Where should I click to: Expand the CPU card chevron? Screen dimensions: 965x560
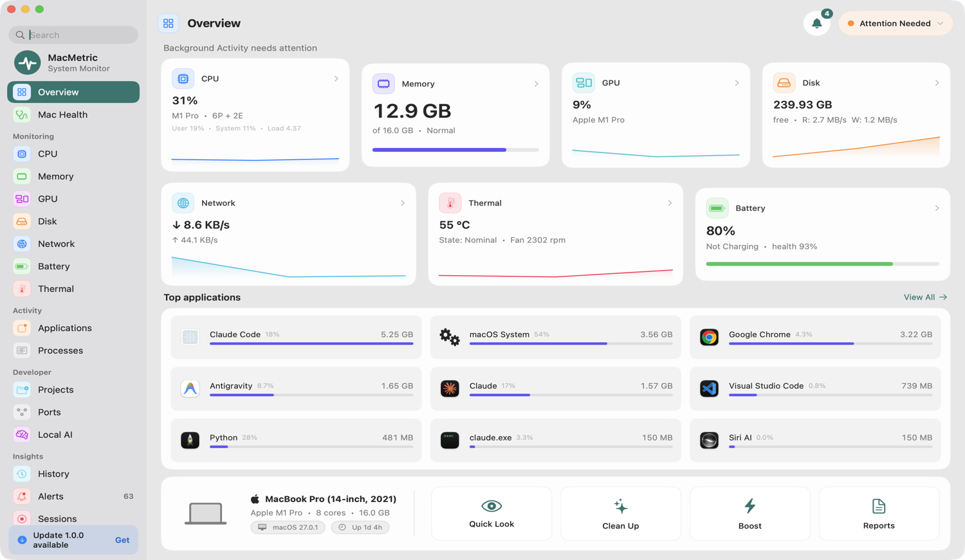coord(336,78)
